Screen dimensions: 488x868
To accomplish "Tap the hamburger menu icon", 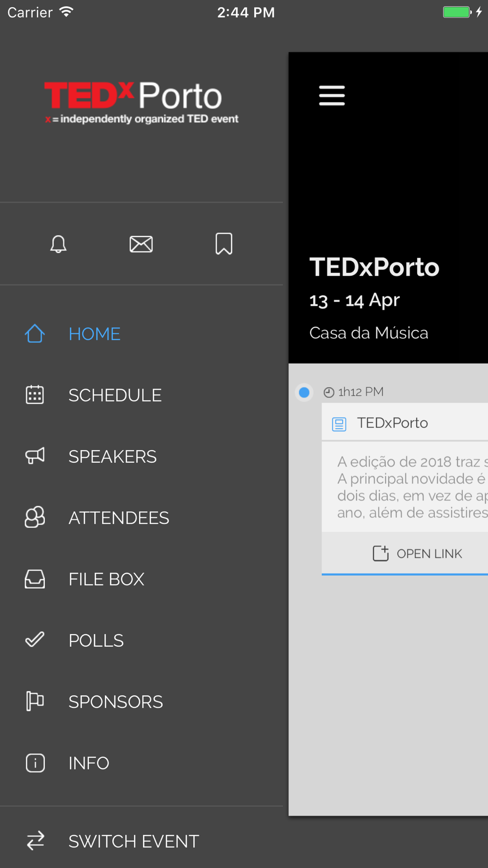I will [332, 95].
